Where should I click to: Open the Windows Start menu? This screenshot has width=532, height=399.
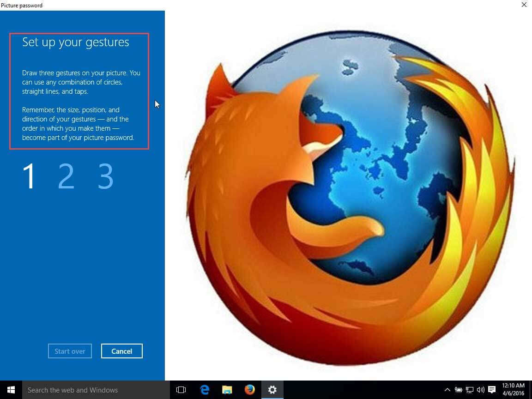(11, 390)
